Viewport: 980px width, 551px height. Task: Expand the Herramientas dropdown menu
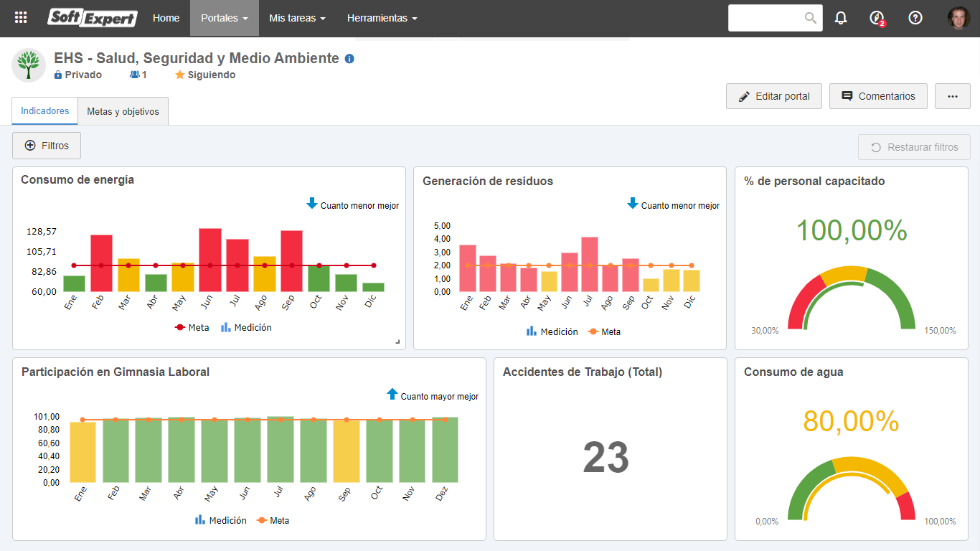point(382,18)
